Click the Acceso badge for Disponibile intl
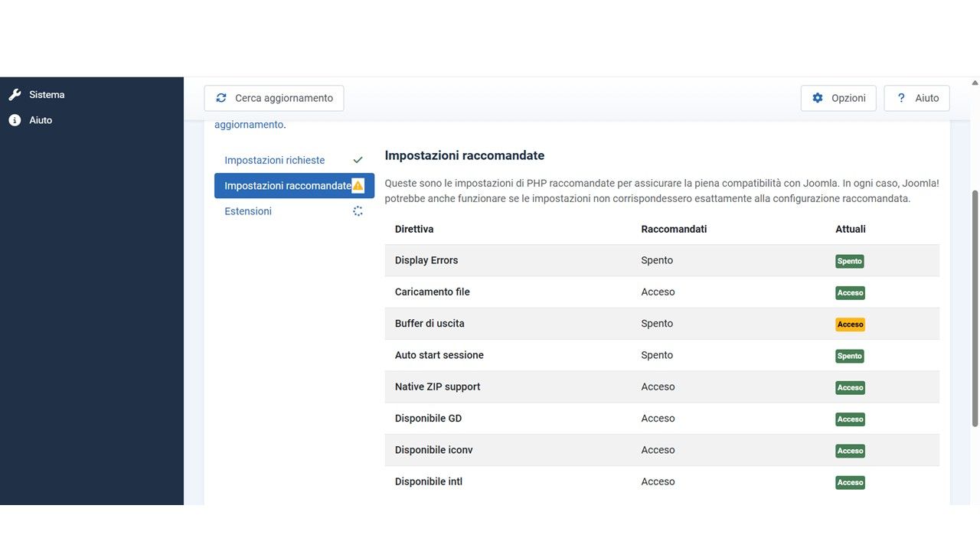 click(x=850, y=482)
